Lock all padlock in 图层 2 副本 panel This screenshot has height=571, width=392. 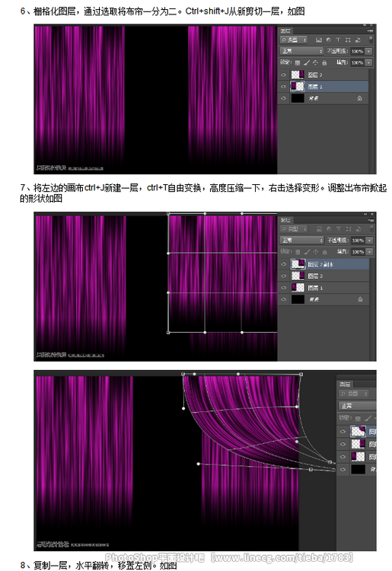tap(325, 252)
